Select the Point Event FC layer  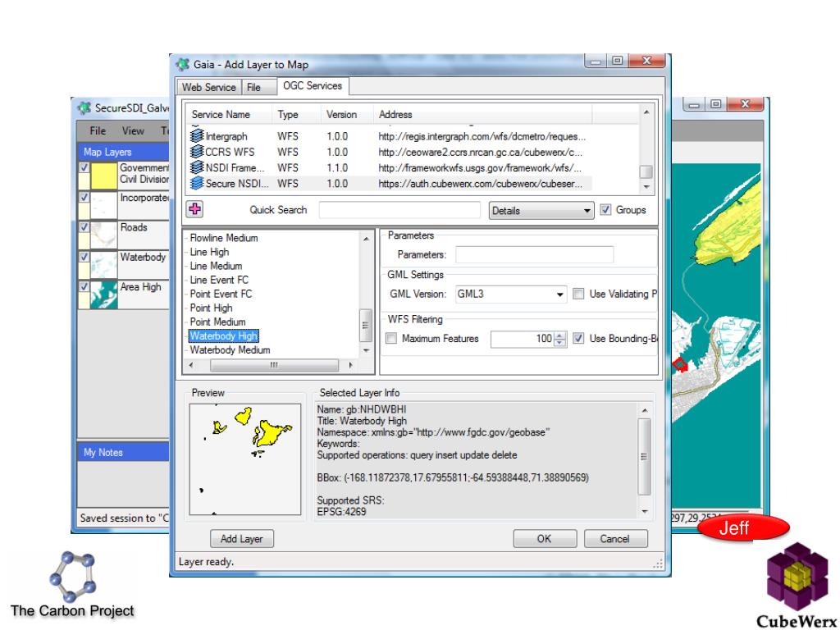coord(221,294)
